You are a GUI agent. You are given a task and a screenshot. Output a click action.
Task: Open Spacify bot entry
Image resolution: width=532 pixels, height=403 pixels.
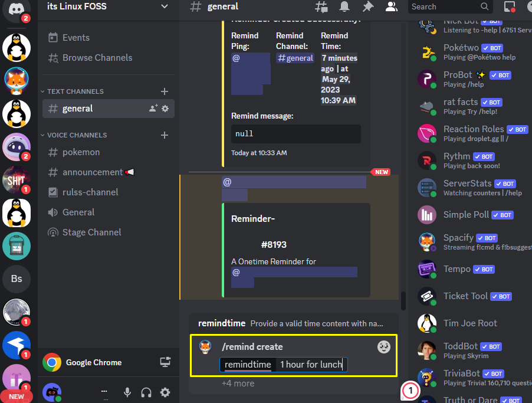[474, 242]
